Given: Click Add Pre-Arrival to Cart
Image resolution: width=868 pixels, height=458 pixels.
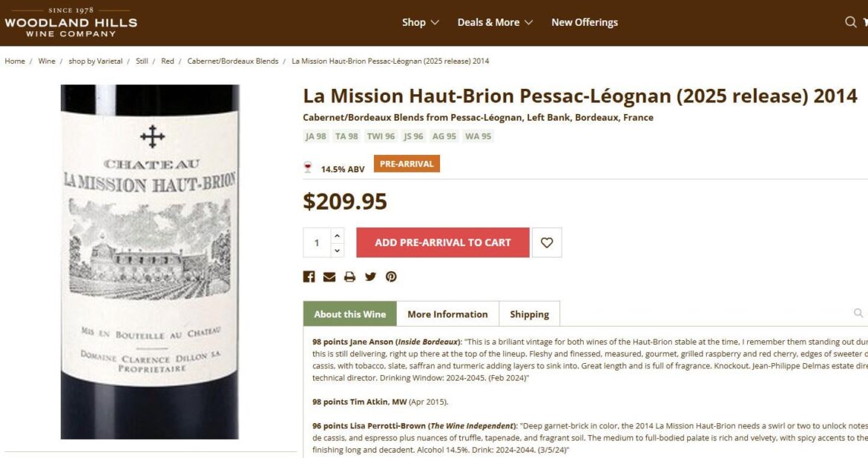Looking at the screenshot, I should coord(443,242).
